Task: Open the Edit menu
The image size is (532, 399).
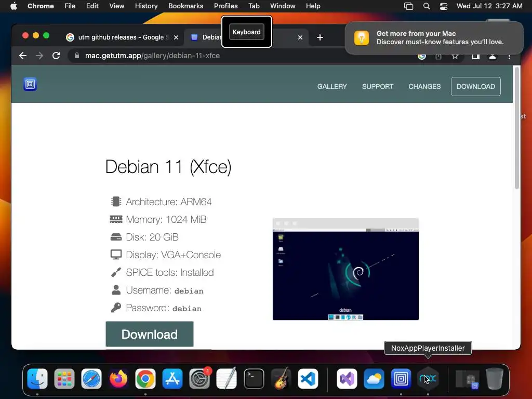Action: coord(92,6)
